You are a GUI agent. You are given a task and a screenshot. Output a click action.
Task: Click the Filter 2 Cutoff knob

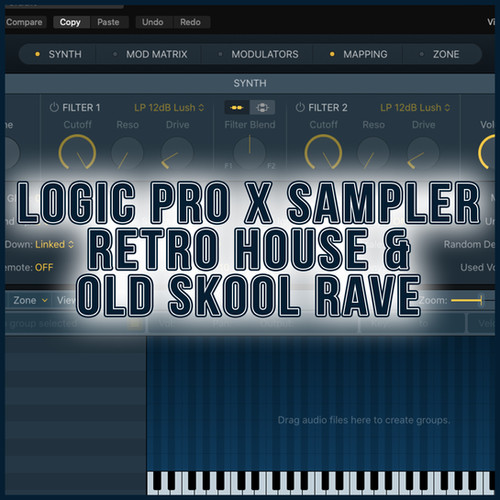(323, 152)
